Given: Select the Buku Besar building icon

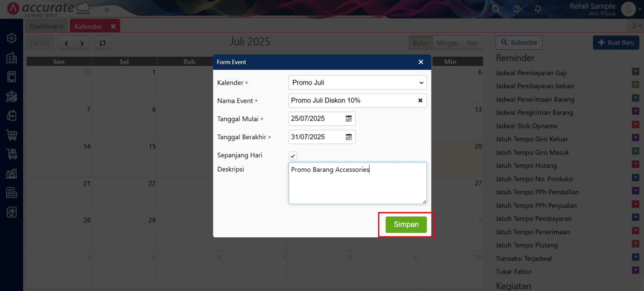Looking at the screenshot, I should click(12, 58).
